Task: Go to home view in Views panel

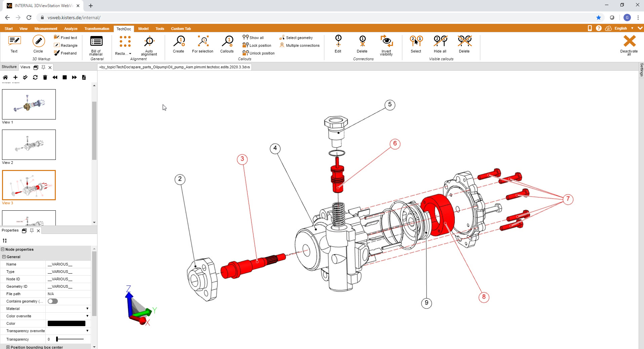Action: [x=5, y=77]
